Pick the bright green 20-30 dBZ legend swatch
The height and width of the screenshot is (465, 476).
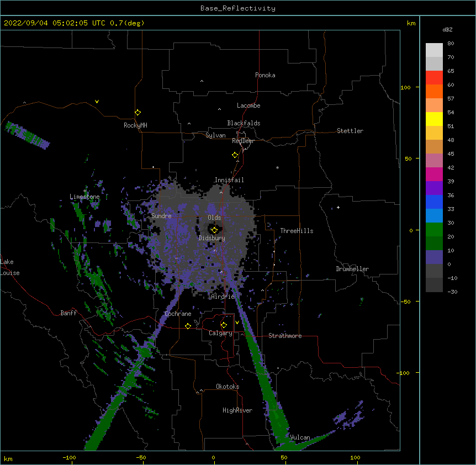434,230
